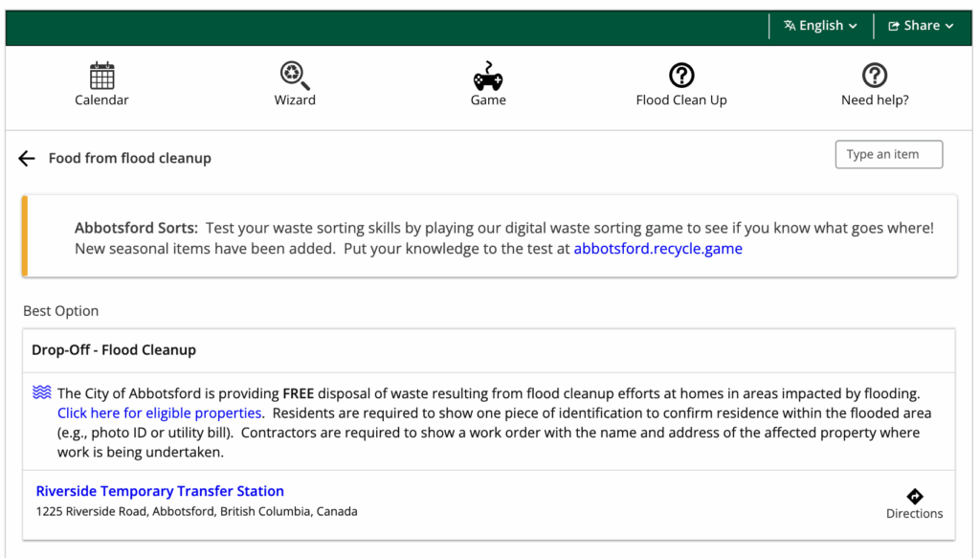Select the Flood Clean Up menu label
The image size is (980, 558).
[681, 100]
